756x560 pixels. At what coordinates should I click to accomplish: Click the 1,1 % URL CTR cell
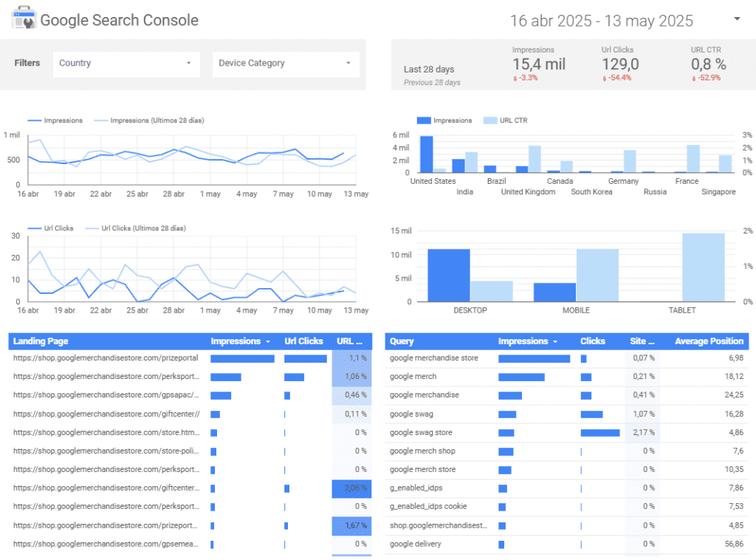pyautogui.click(x=351, y=358)
